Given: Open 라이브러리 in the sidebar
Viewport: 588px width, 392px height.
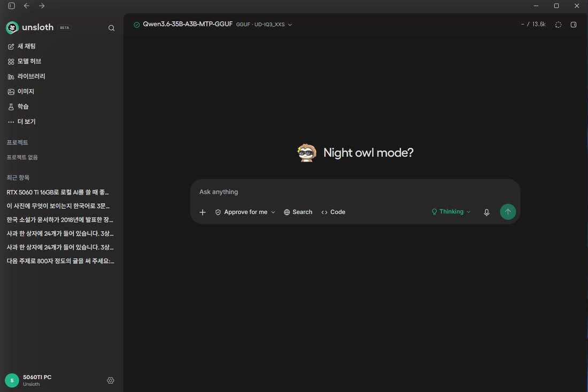Looking at the screenshot, I should [x=26, y=76].
